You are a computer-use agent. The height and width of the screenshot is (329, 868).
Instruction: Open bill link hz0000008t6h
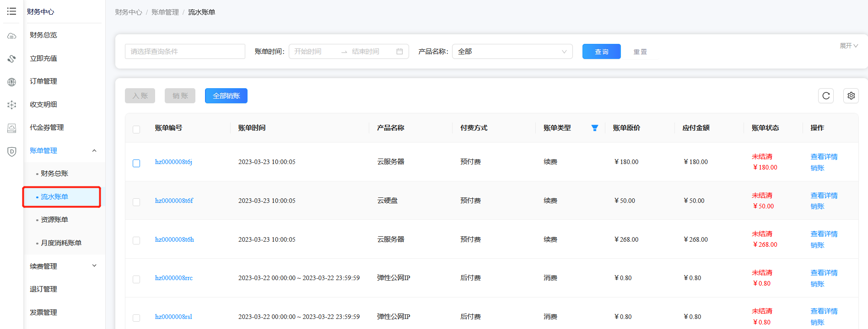pyautogui.click(x=174, y=239)
